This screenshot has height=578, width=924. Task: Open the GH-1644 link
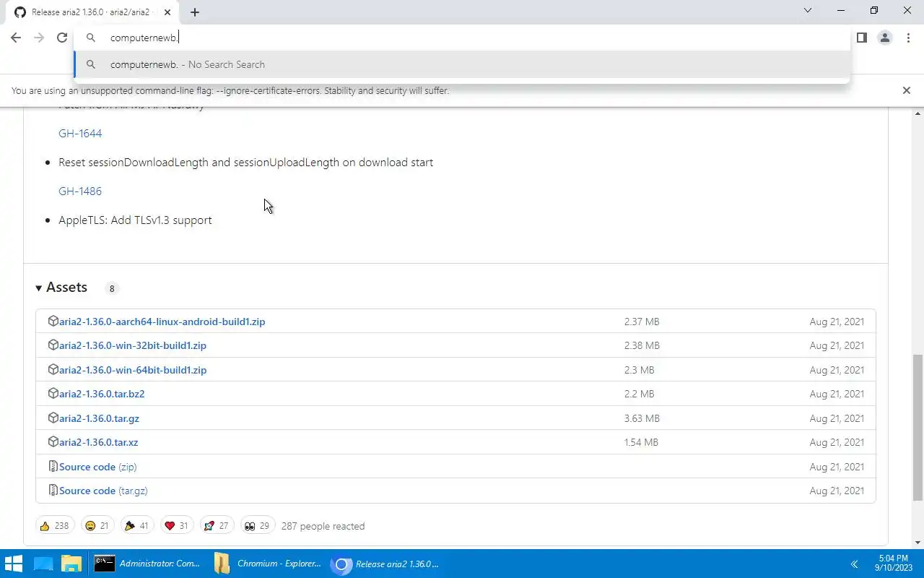80,134
